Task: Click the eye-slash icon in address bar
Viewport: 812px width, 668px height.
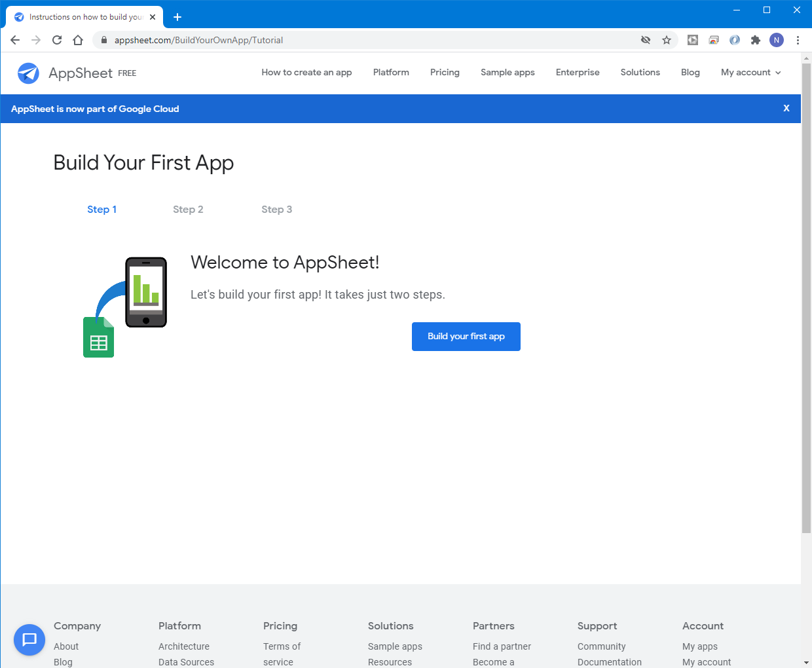Action: [x=646, y=40]
